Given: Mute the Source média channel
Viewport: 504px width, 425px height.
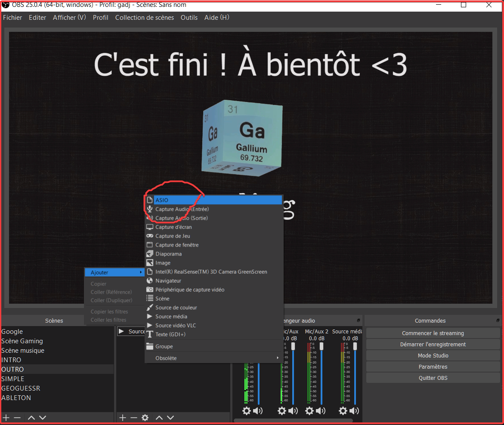Looking at the screenshot, I should [354, 411].
